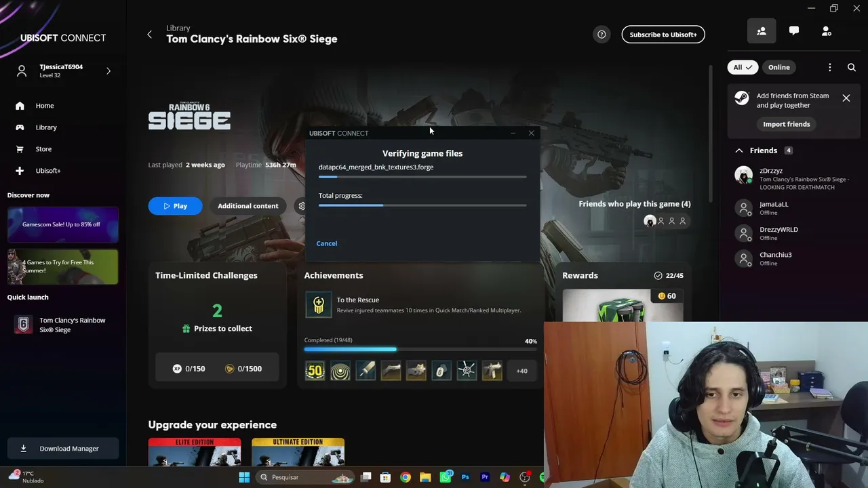This screenshot has height=488, width=868.
Task: Open the 4 Games to Try for Free banner
Action: click(63, 266)
